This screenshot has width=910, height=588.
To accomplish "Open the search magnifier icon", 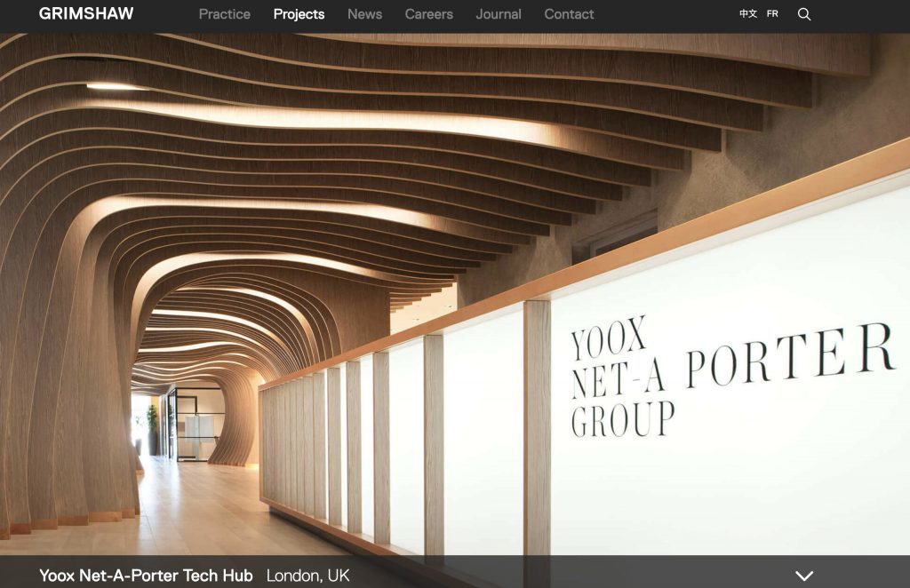I will tap(804, 14).
